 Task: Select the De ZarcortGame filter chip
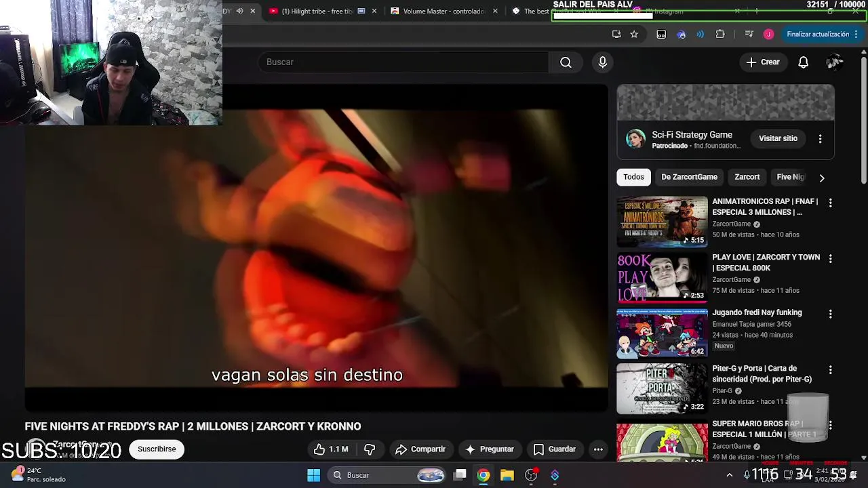coord(689,177)
